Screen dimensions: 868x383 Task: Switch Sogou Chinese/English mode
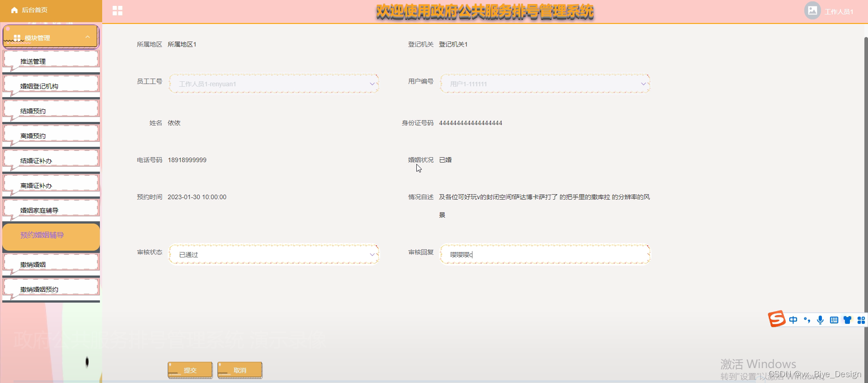(x=793, y=320)
